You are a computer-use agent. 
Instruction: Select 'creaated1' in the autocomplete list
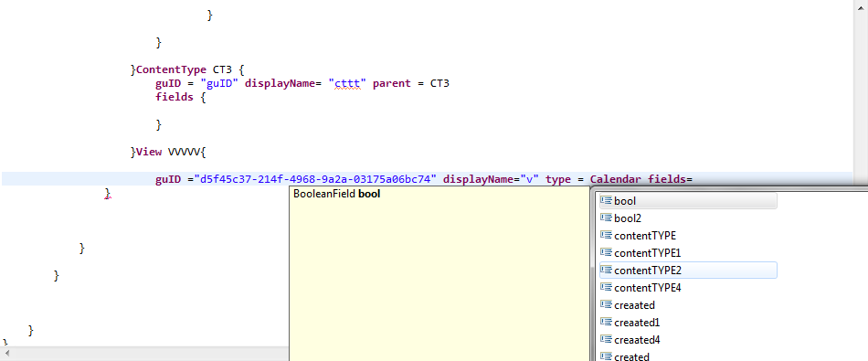pos(688,323)
